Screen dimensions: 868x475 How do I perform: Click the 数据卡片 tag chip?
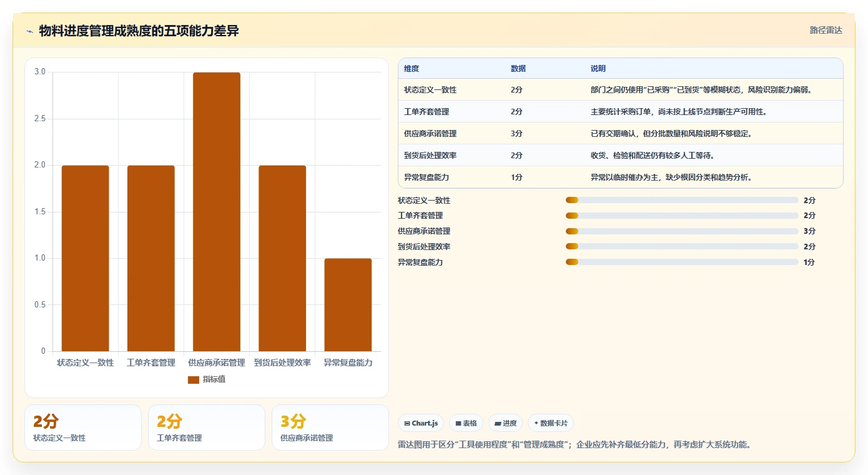pos(551,423)
